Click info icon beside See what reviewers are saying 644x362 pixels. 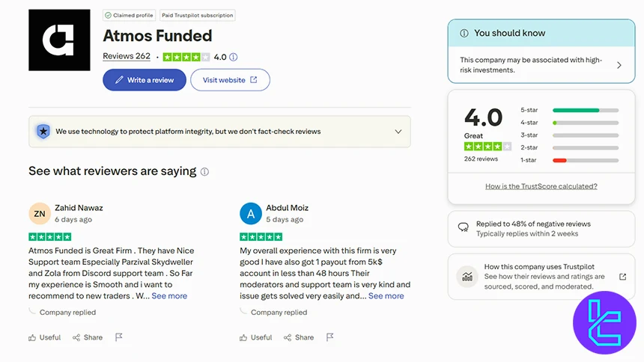(x=204, y=172)
